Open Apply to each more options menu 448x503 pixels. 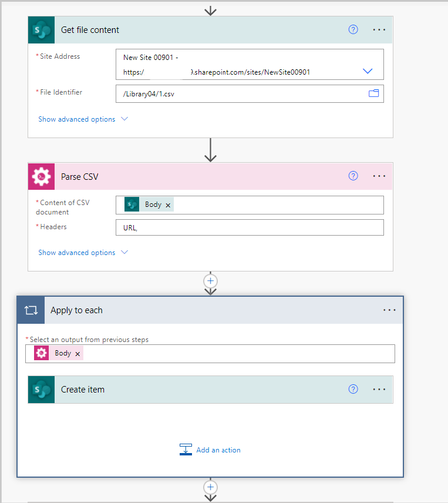tap(389, 310)
